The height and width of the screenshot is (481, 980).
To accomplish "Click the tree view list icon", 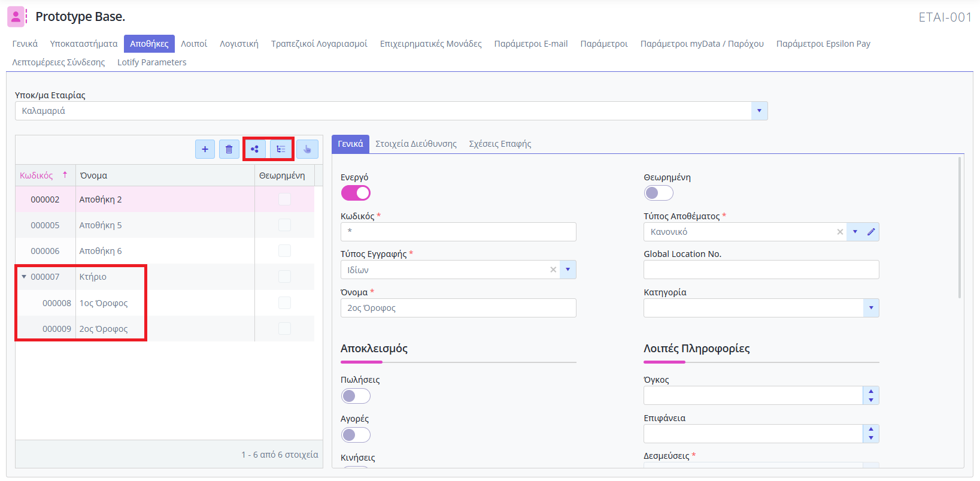I will 281,149.
